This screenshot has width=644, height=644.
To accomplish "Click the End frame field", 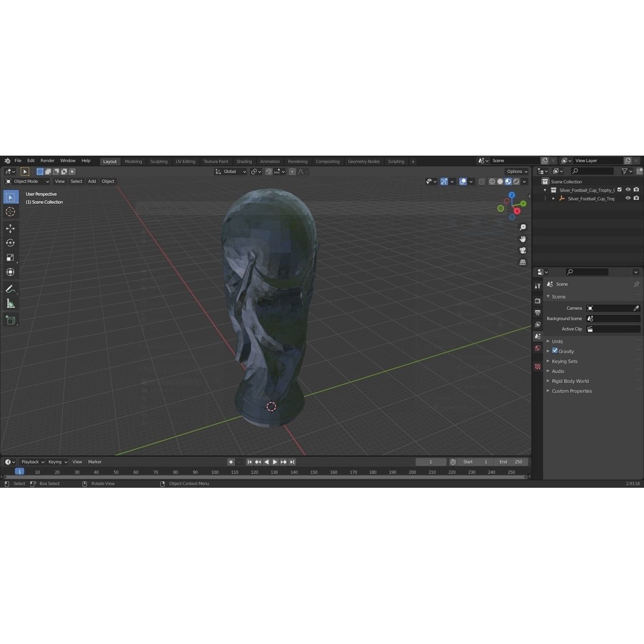I will [512, 462].
